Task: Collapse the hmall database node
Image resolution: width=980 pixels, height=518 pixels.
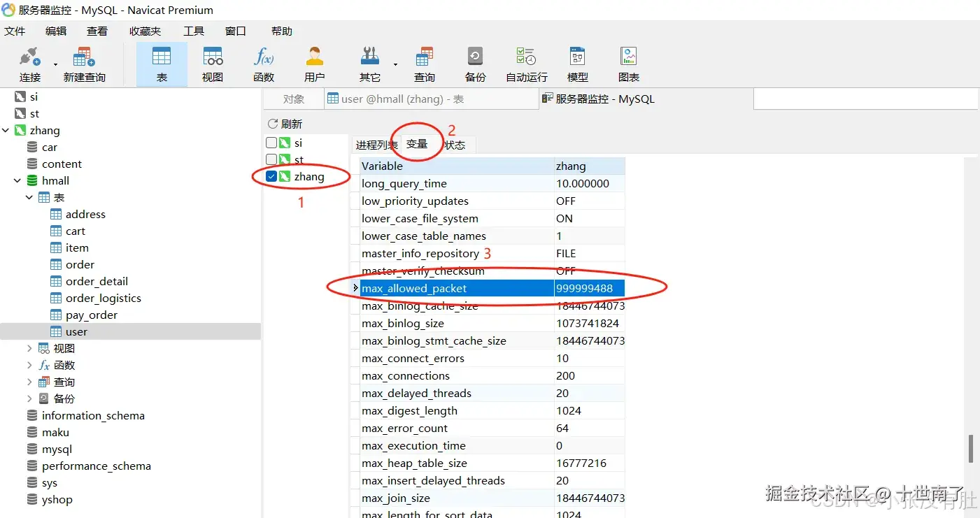Action: 17,181
